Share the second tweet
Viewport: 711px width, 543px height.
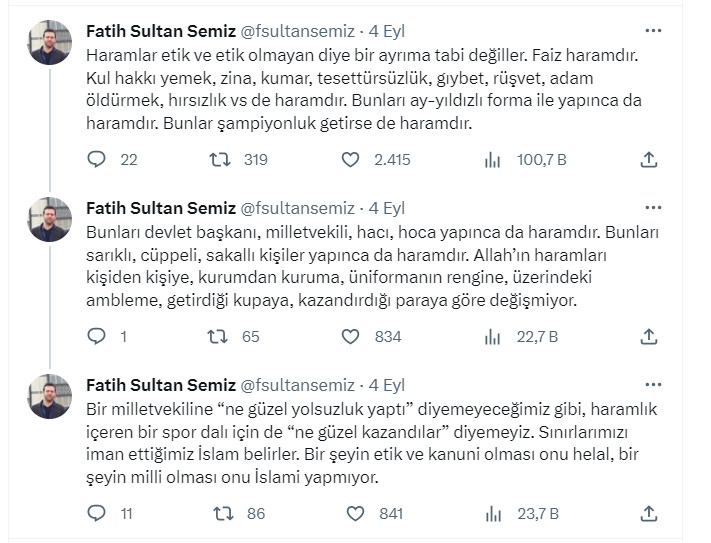[648, 336]
